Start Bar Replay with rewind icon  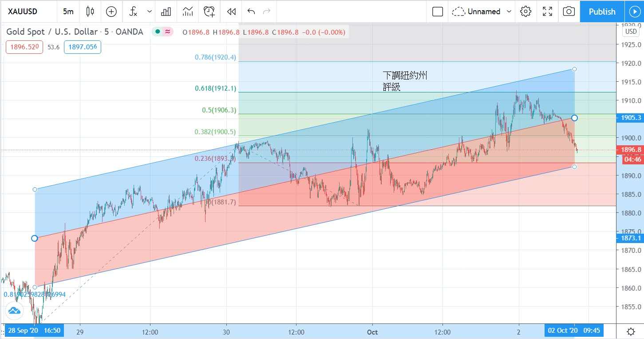coord(231,12)
